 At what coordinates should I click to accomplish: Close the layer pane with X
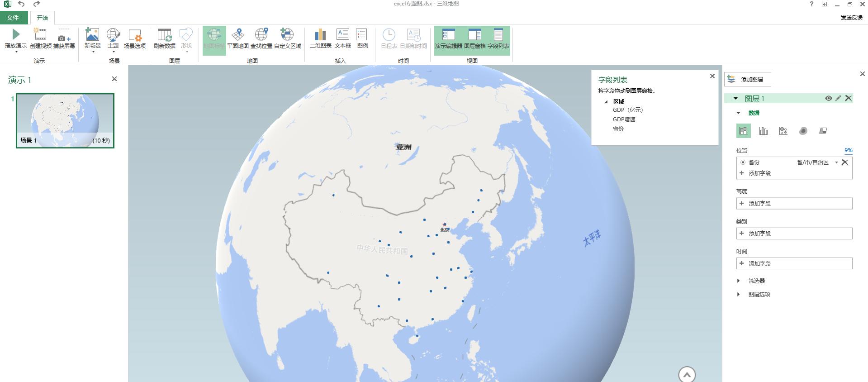click(x=863, y=74)
